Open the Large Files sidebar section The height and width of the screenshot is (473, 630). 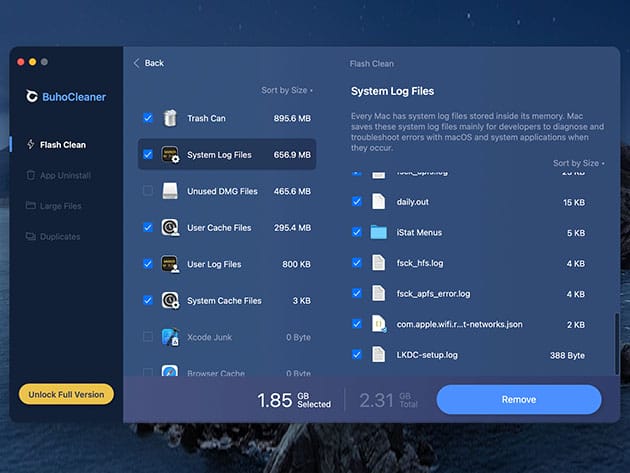pyautogui.click(x=60, y=206)
